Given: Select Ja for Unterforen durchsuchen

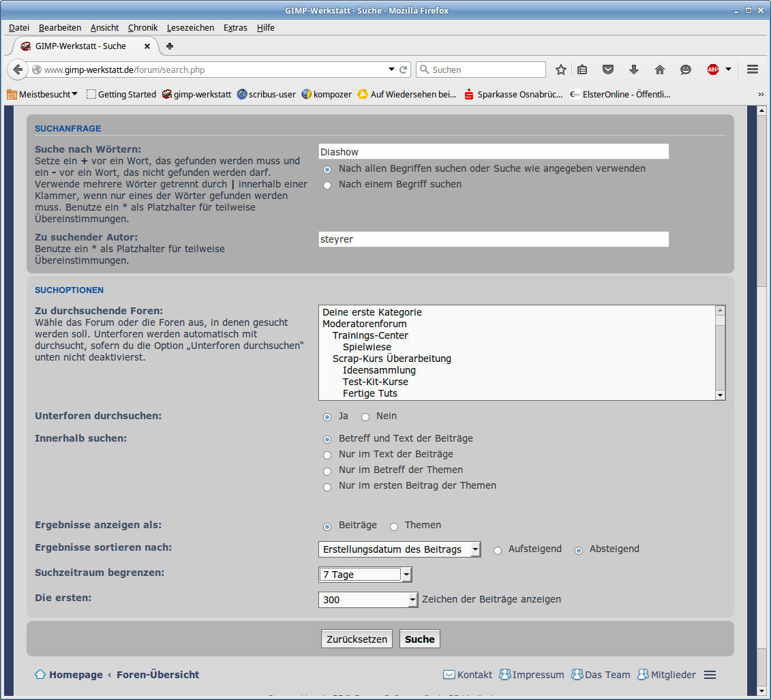Looking at the screenshot, I should pyautogui.click(x=327, y=417).
